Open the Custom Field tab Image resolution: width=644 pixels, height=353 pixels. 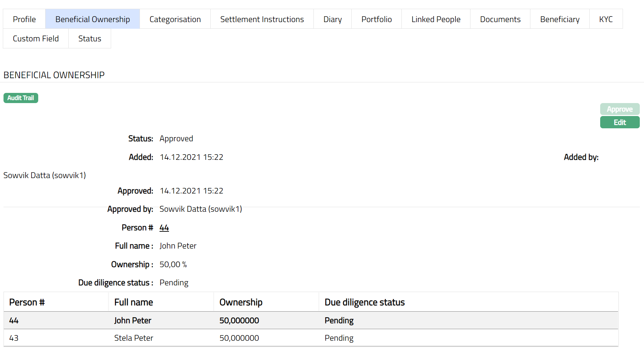coord(36,39)
